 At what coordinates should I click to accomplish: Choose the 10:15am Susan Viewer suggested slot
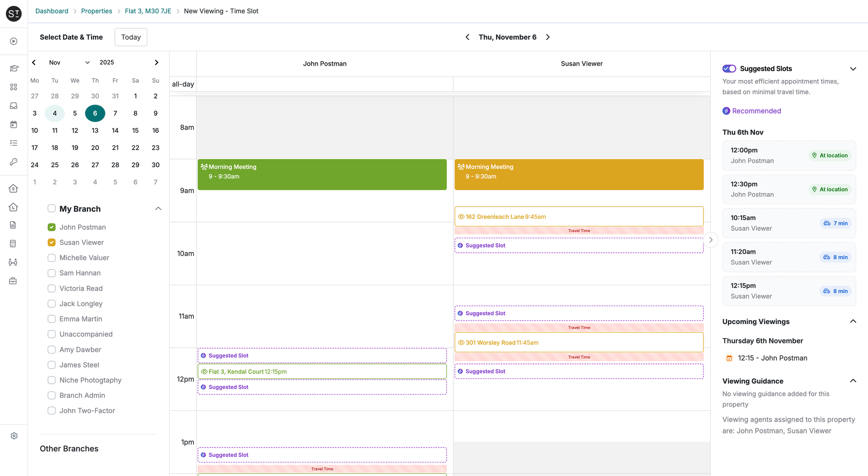tap(788, 223)
